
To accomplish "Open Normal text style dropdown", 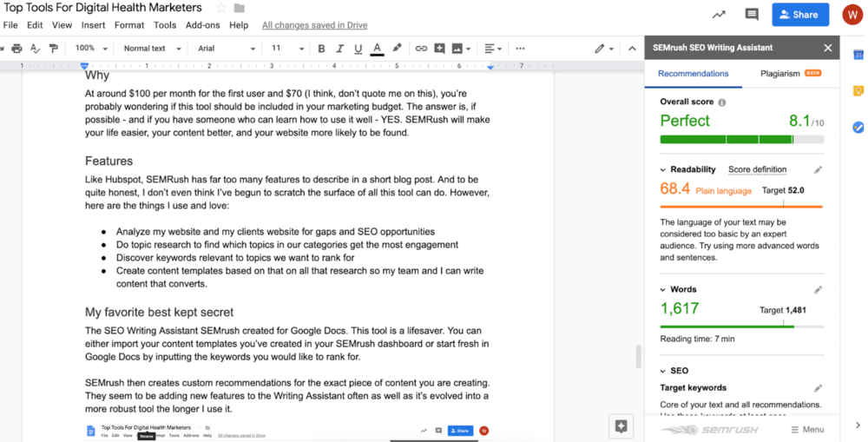I will [x=152, y=49].
